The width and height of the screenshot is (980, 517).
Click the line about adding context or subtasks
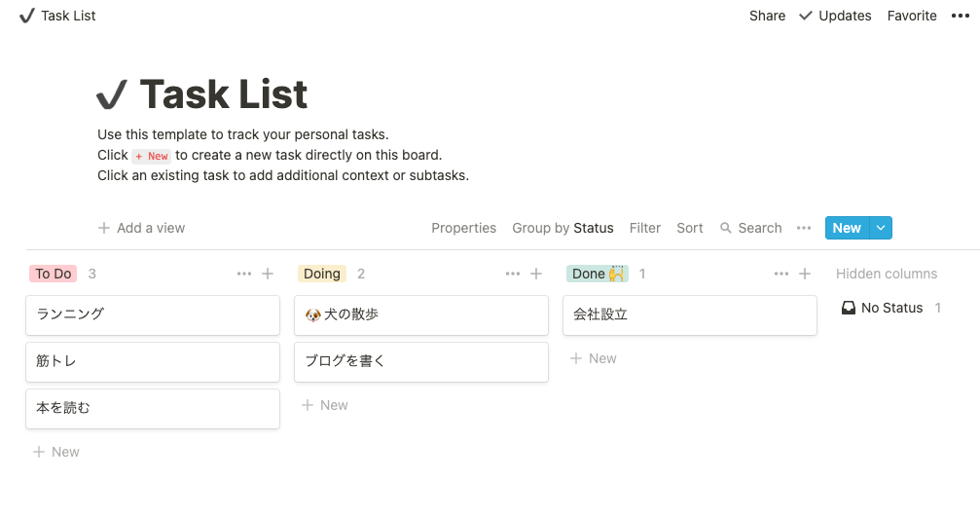point(283,175)
